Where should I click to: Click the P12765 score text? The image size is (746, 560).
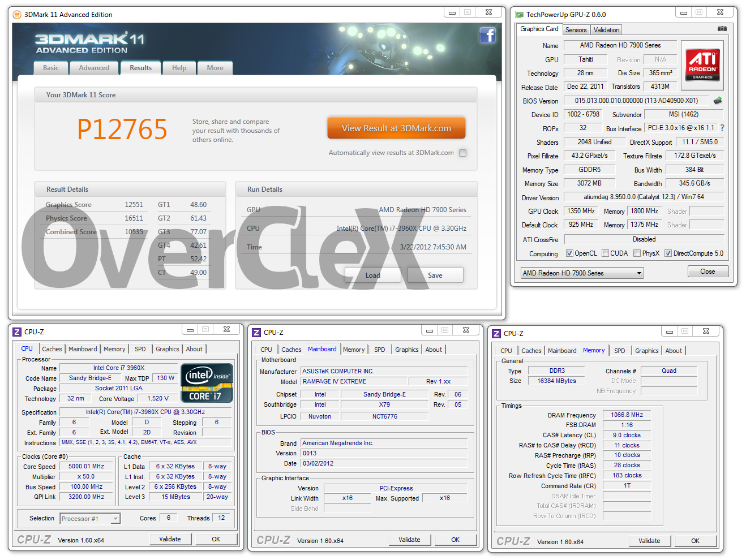(122, 129)
